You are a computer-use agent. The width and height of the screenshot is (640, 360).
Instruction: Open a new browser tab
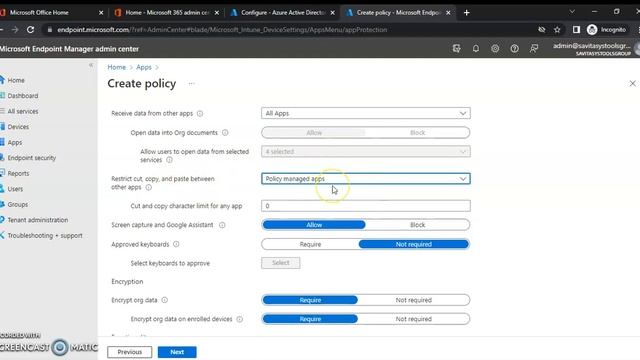(467, 13)
